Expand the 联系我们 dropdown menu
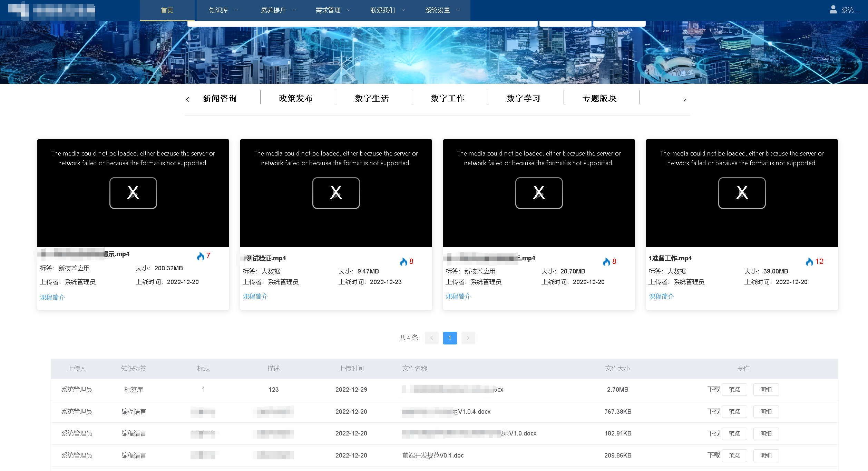The height and width of the screenshot is (471, 868). click(388, 10)
